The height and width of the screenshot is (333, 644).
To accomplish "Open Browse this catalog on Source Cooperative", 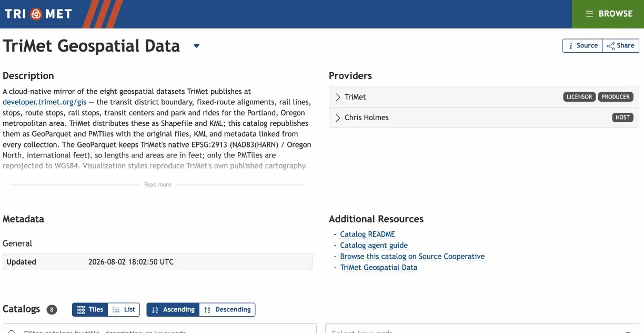I will [x=412, y=257].
